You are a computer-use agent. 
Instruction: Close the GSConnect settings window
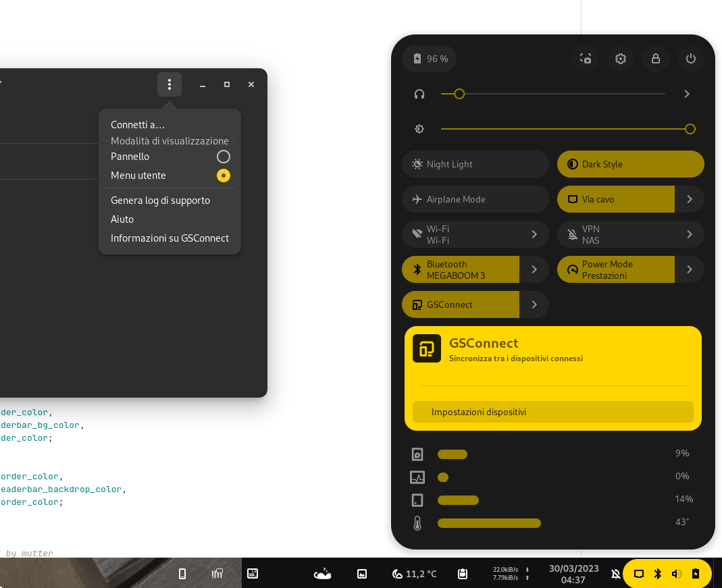click(x=251, y=84)
